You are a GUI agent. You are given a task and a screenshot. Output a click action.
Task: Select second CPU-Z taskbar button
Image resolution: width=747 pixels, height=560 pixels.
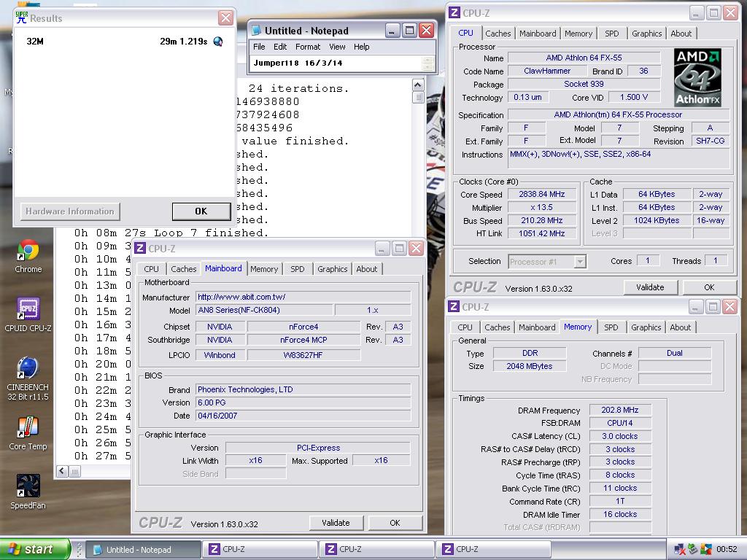coord(377,549)
